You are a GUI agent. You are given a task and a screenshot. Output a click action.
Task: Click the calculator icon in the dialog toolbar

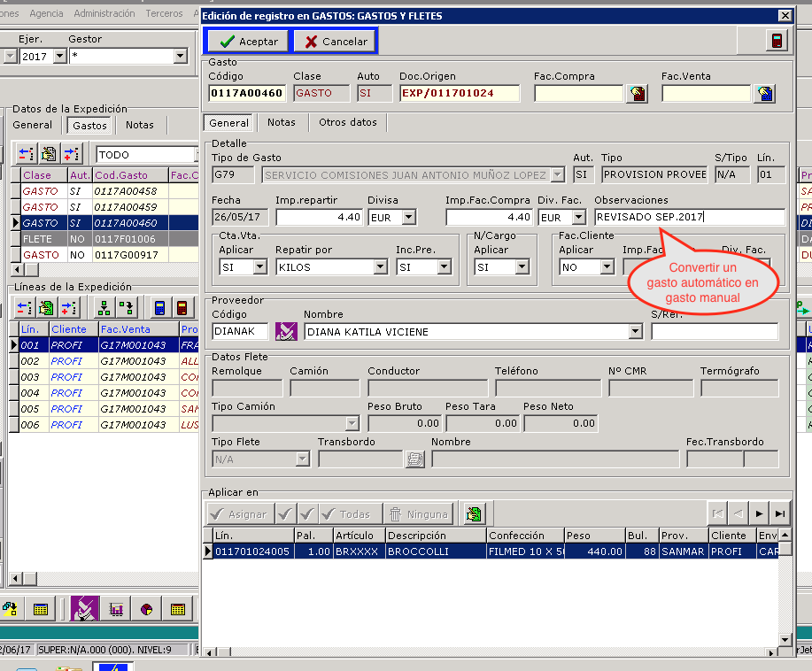click(x=777, y=41)
